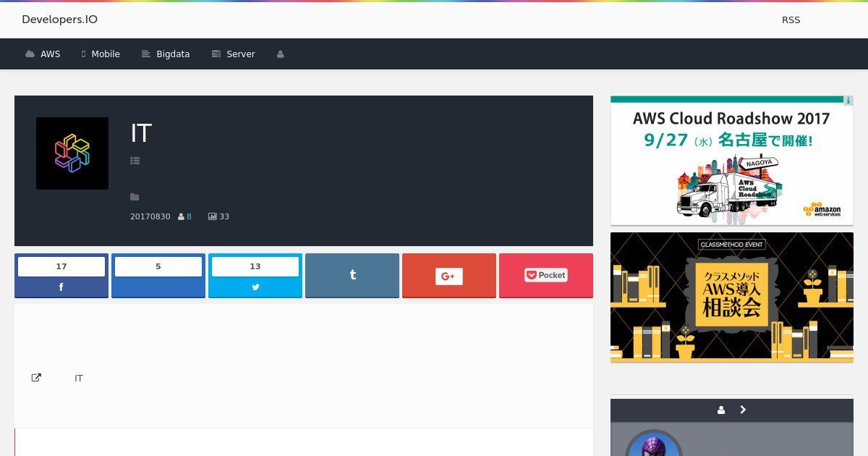
Task: Save the article to Pocket
Action: [546, 275]
